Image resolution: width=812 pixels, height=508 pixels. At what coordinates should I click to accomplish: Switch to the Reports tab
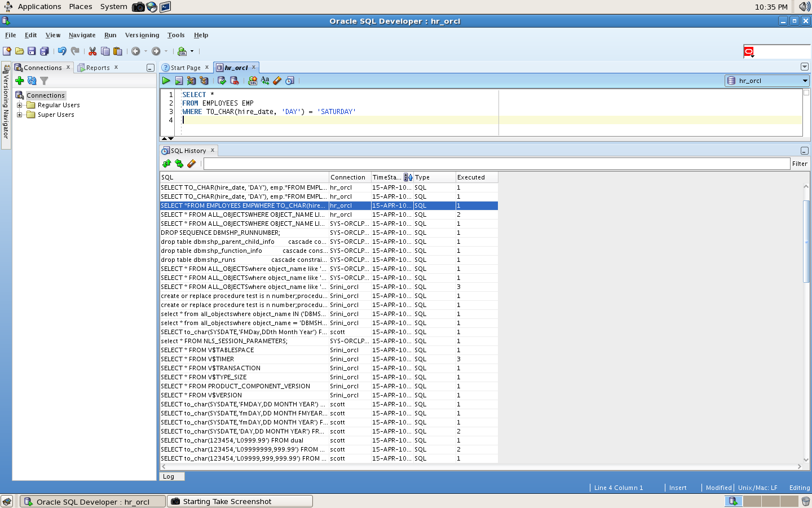pos(98,67)
